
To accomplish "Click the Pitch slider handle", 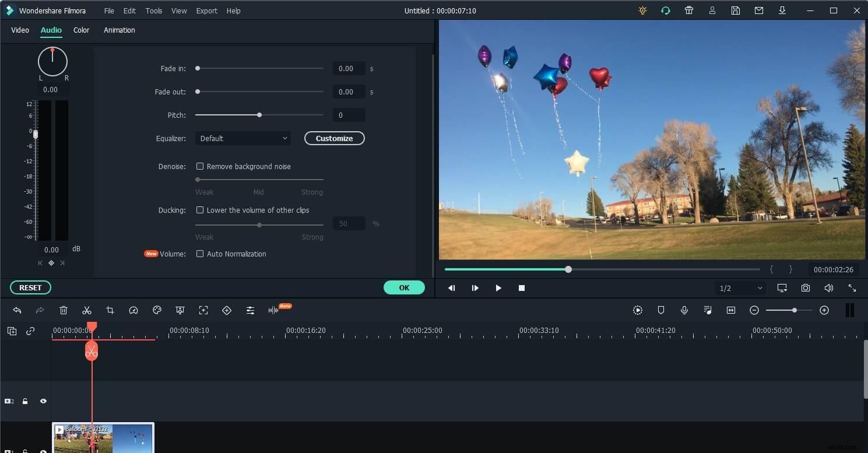I will 259,115.
